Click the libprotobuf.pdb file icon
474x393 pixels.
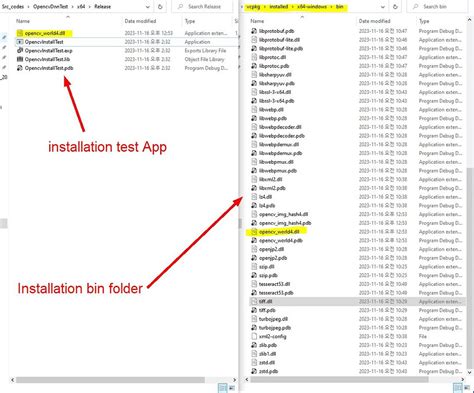254,31
